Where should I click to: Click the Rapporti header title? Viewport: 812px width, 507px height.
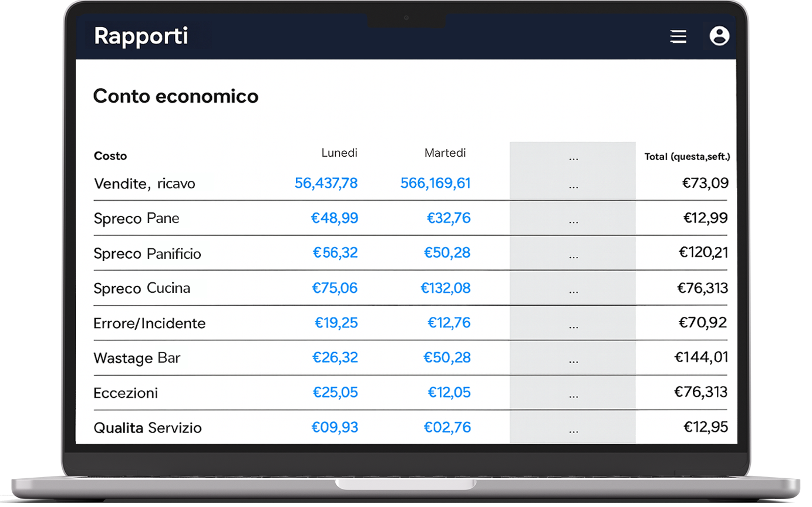(x=141, y=36)
